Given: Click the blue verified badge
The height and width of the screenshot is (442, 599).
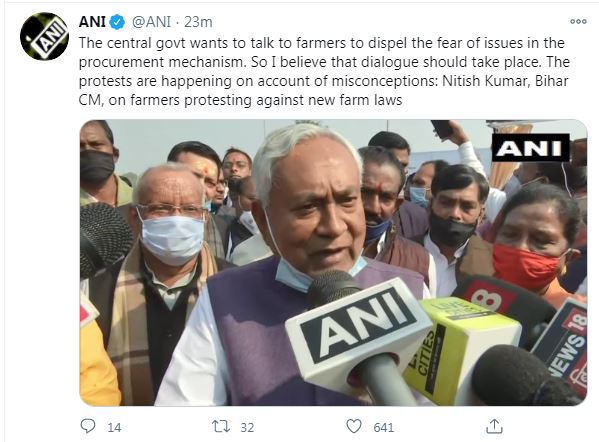Looking at the screenshot, I should pyautogui.click(x=117, y=22).
